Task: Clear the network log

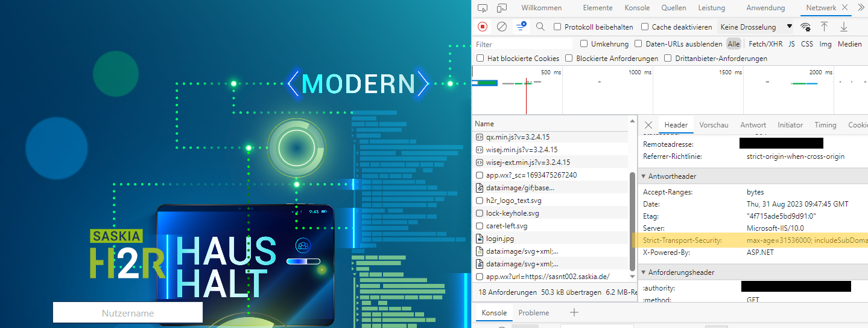Action: [501, 27]
